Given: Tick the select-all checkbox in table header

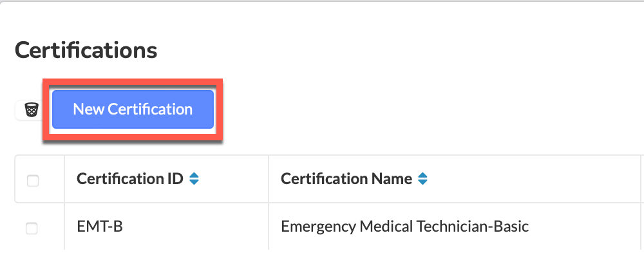Looking at the screenshot, I should click(33, 181).
